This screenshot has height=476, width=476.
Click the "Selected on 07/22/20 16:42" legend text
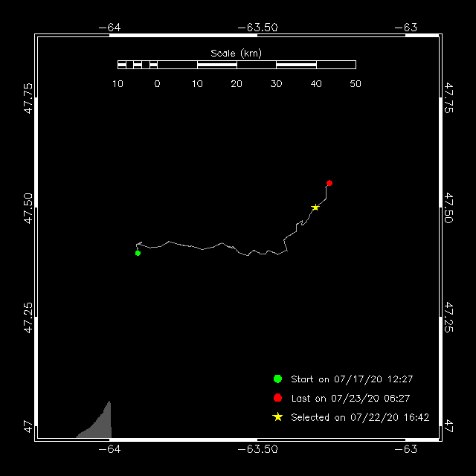coord(360,418)
